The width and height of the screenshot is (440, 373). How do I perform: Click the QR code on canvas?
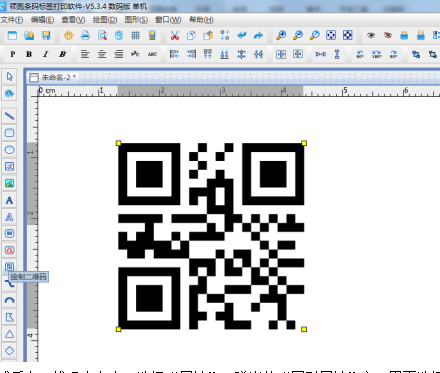tap(211, 236)
